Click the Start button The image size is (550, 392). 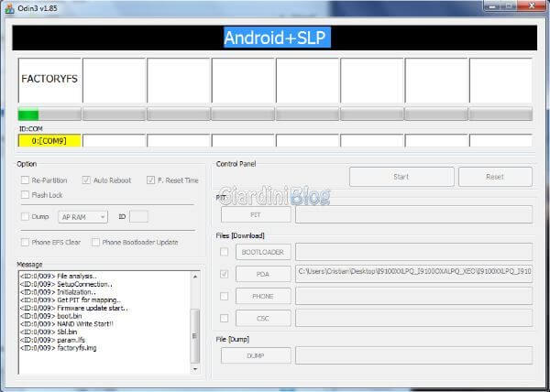tap(401, 177)
